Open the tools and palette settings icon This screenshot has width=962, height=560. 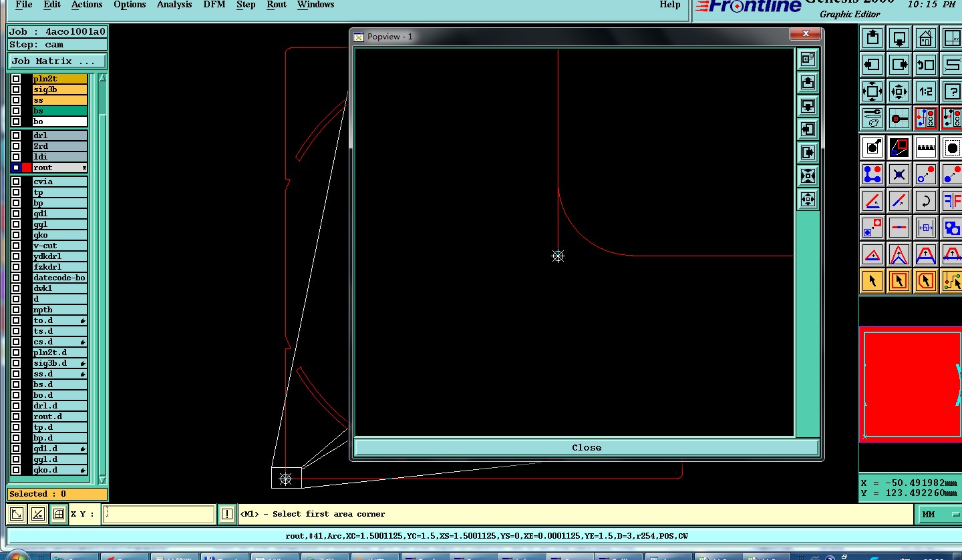pyautogui.click(x=872, y=118)
